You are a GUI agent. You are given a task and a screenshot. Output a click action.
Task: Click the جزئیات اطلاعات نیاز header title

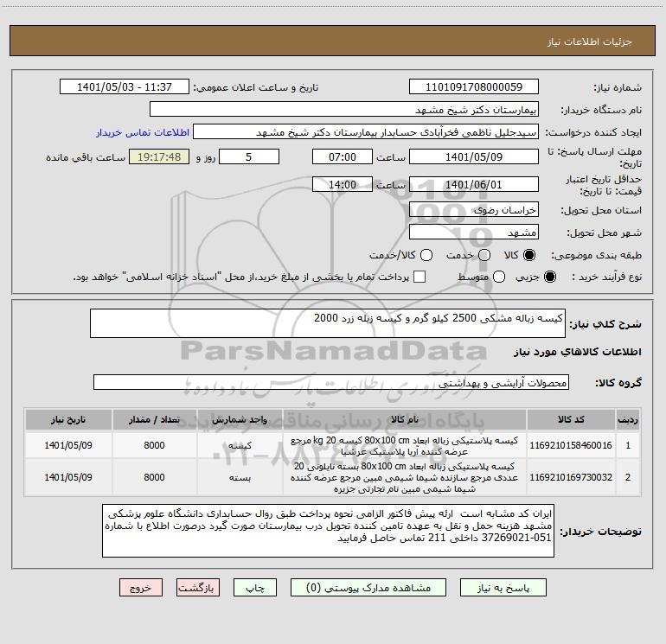590,41
